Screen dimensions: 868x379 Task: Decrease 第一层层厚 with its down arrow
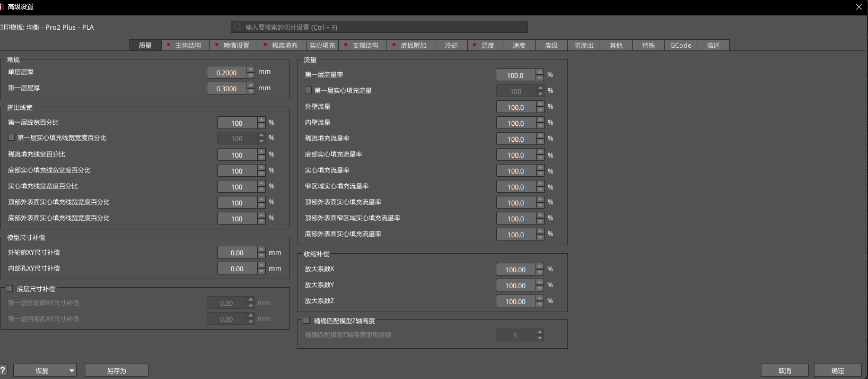[251, 92]
